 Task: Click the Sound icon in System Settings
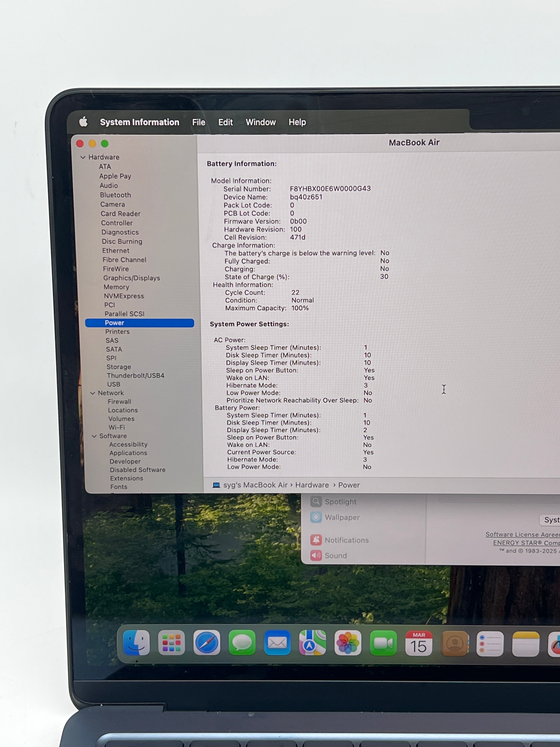(316, 555)
